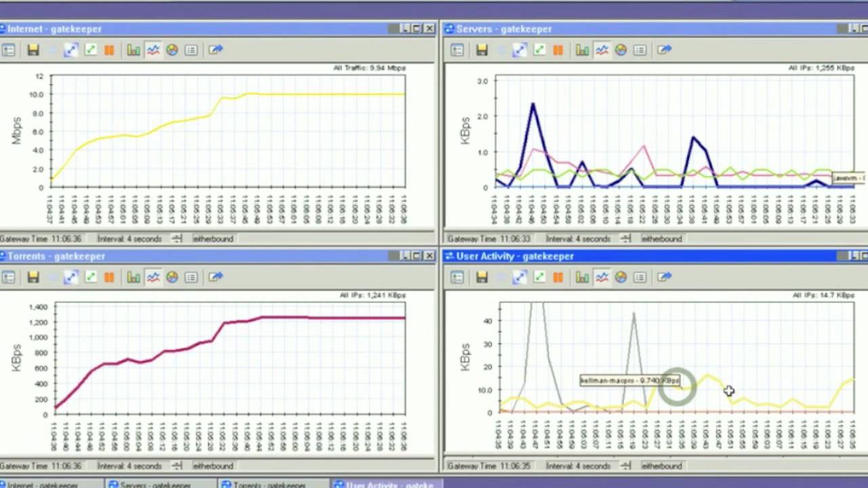Minimize the Torrents - gatekeeper window
This screenshot has height=488, width=868.
pos(405,256)
